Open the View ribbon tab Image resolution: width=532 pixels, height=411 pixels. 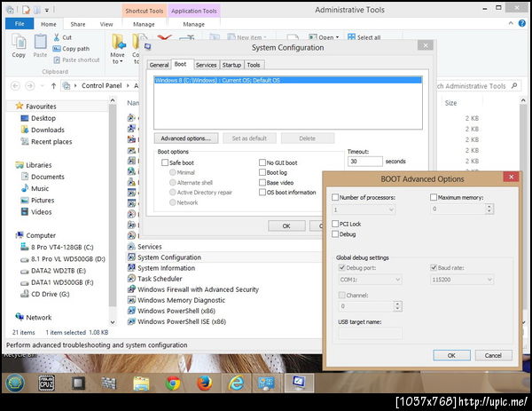pos(106,24)
